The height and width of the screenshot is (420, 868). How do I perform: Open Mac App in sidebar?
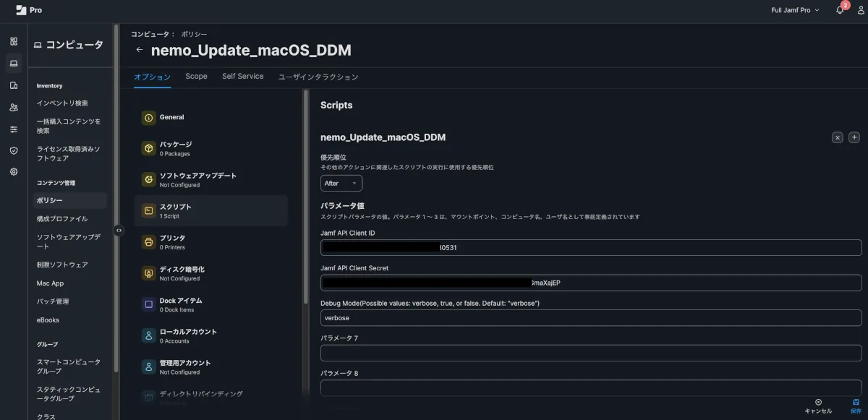pos(50,283)
